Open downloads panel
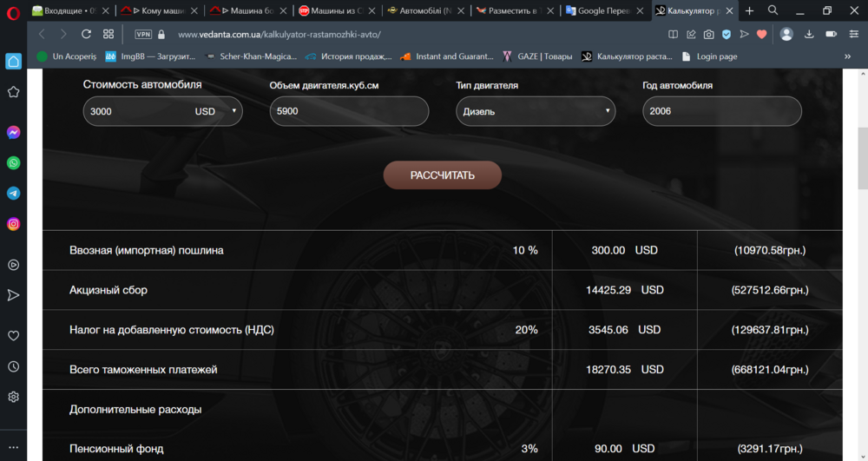This screenshot has width=868, height=461. point(809,35)
